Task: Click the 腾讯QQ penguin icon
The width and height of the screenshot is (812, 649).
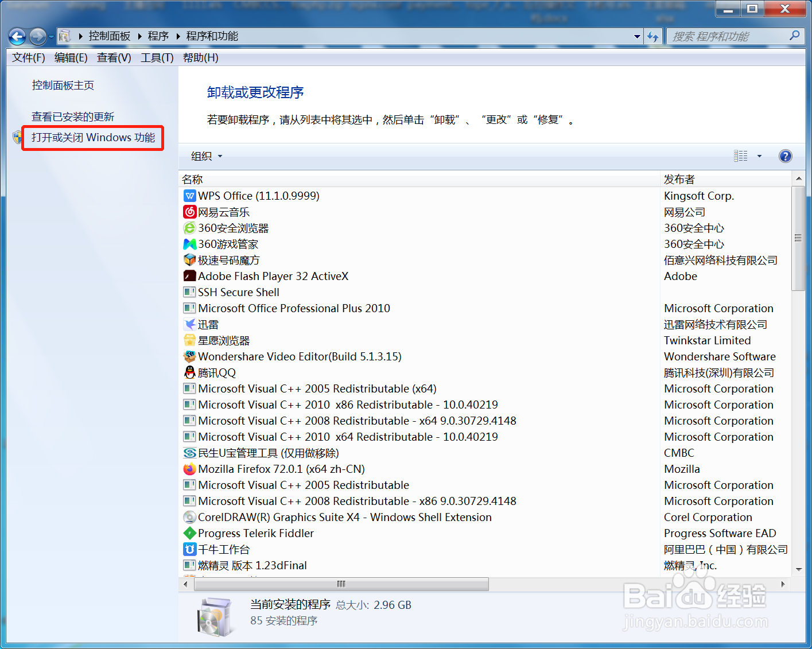Action: (x=189, y=372)
